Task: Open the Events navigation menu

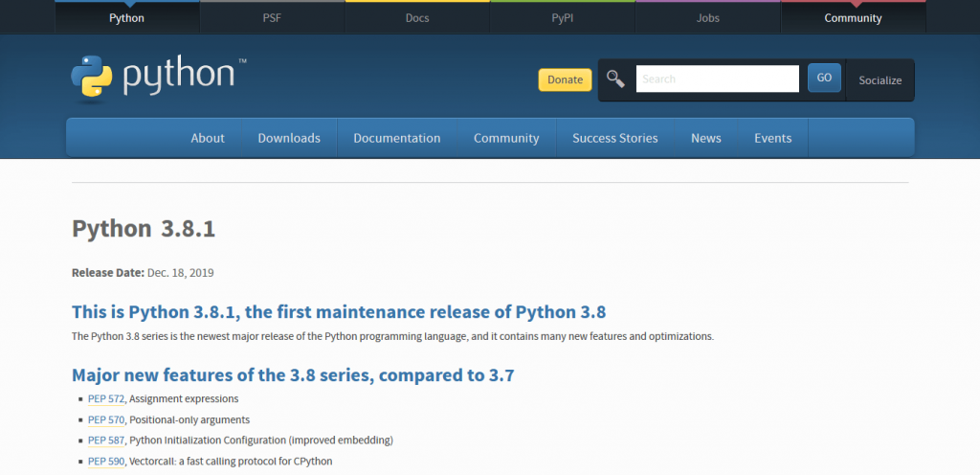Action: pos(773,138)
